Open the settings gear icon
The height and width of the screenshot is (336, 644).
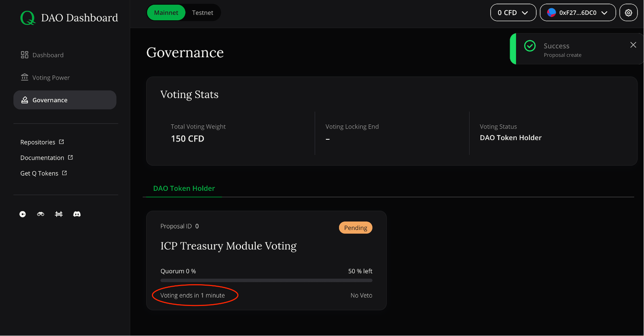628,13
